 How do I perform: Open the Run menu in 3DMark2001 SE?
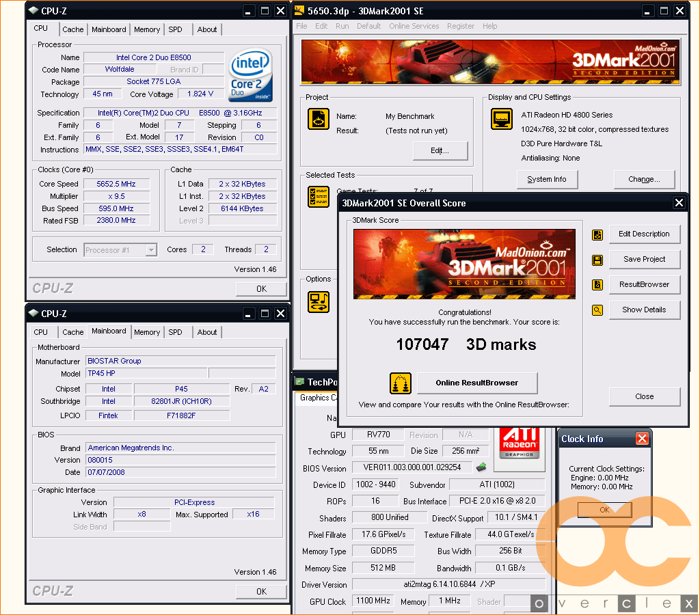pyautogui.click(x=342, y=26)
